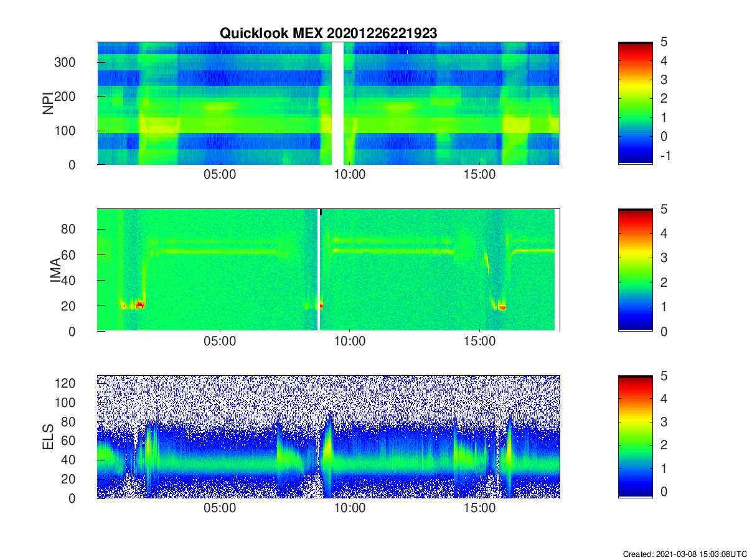Click the NPI y-axis label

[x=48, y=103]
